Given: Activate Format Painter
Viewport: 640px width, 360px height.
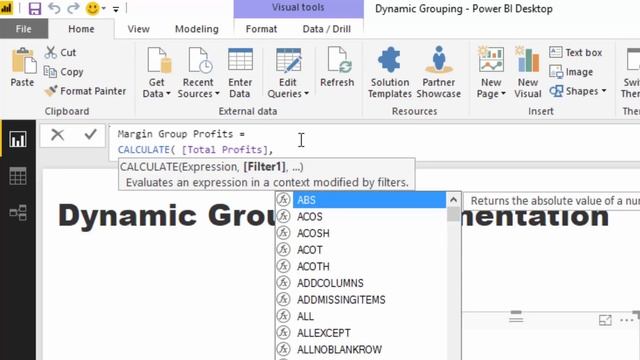Looking at the screenshot, I should [85, 91].
